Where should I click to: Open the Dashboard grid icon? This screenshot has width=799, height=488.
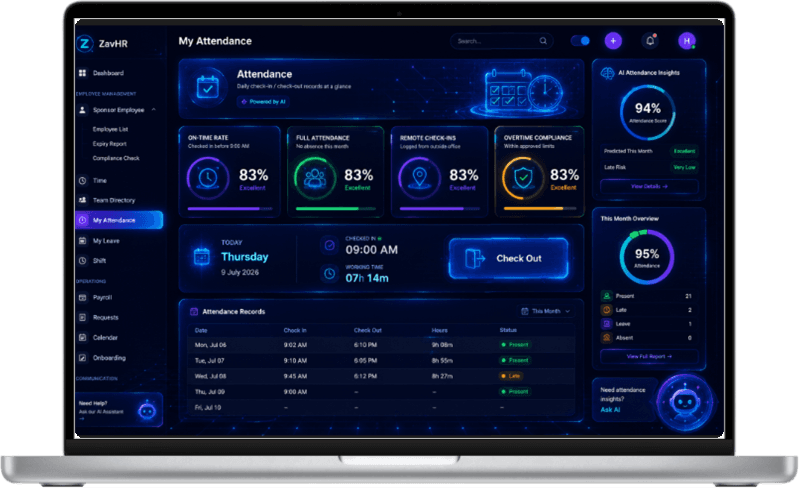click(82, 73)
